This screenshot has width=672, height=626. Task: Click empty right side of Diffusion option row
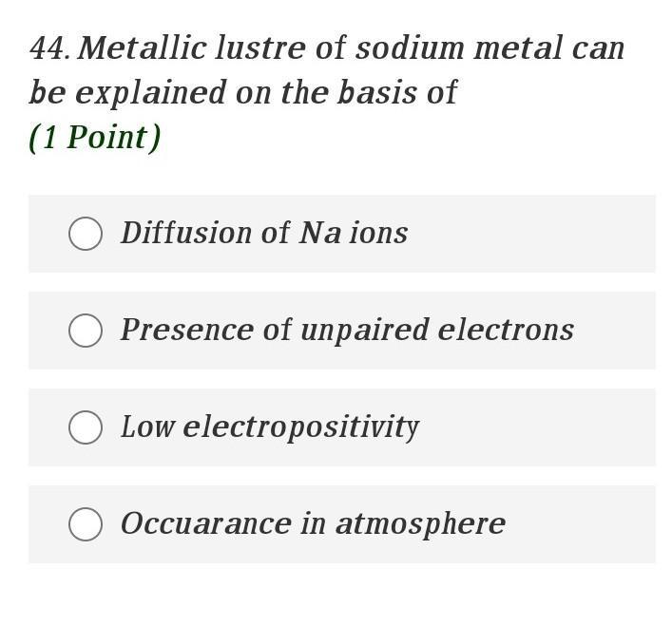coord(561,234)
